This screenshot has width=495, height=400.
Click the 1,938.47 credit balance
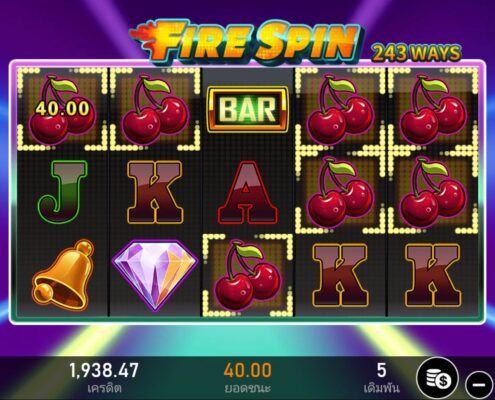click(x=104, y=370)
